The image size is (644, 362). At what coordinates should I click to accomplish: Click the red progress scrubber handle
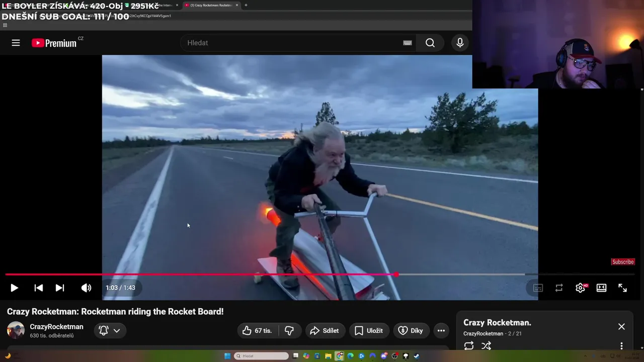(396, 275)
